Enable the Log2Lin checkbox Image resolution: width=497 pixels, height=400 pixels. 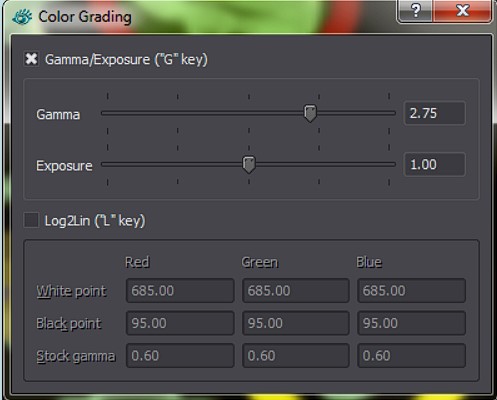pyautogui.click(x=31, y=220)
